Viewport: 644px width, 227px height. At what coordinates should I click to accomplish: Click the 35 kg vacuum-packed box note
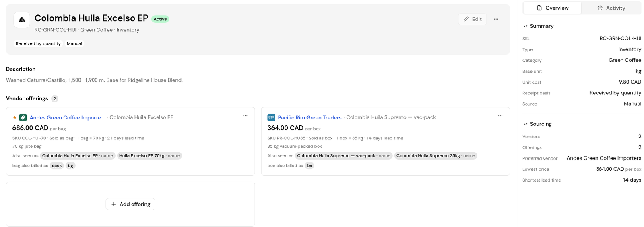click(x=295, y=147)
